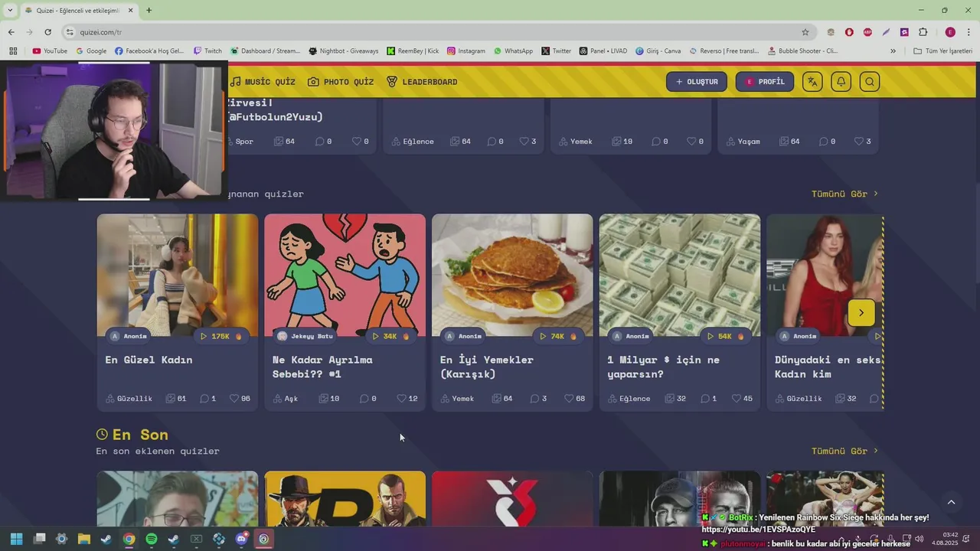
Task: Reload the page
Action: pos(47,32)
